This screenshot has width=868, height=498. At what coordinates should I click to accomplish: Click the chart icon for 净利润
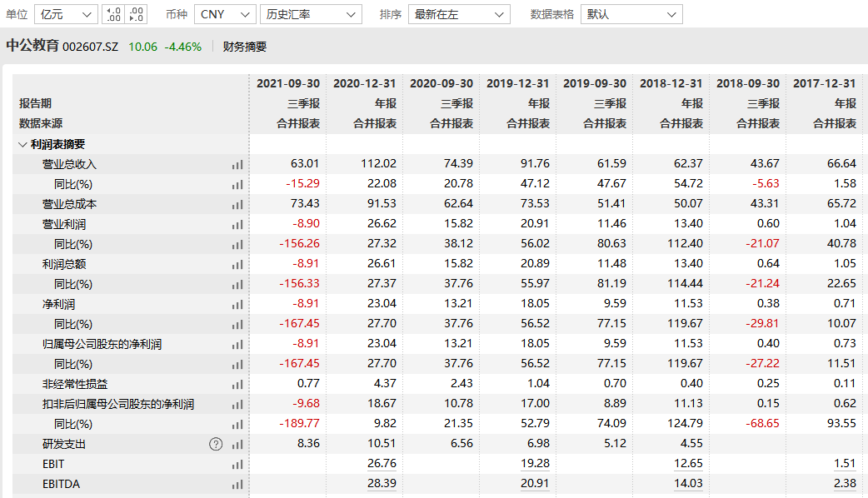pyautogui.click(x=238, y=304)
